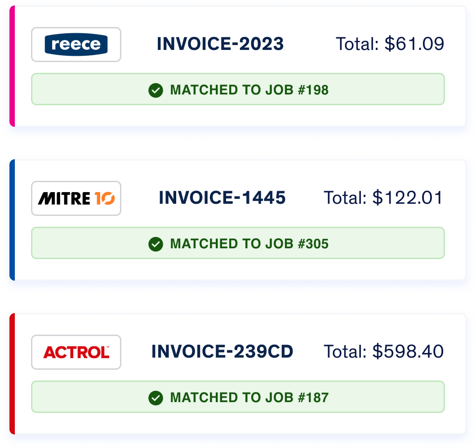The height and width of the screenshot is (448, 476).
Task: Click the blue stripe on Mitre 10 card
Action: (12, 220)
